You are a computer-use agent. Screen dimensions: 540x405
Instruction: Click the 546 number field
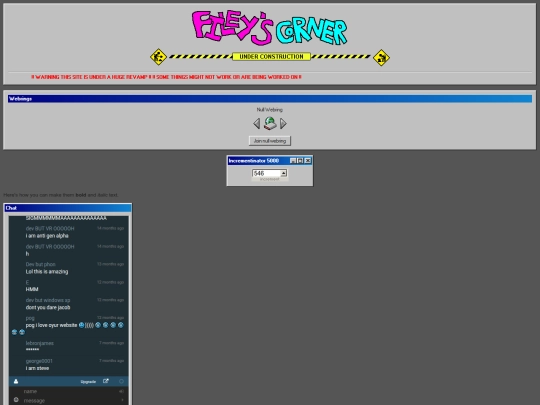266,173
